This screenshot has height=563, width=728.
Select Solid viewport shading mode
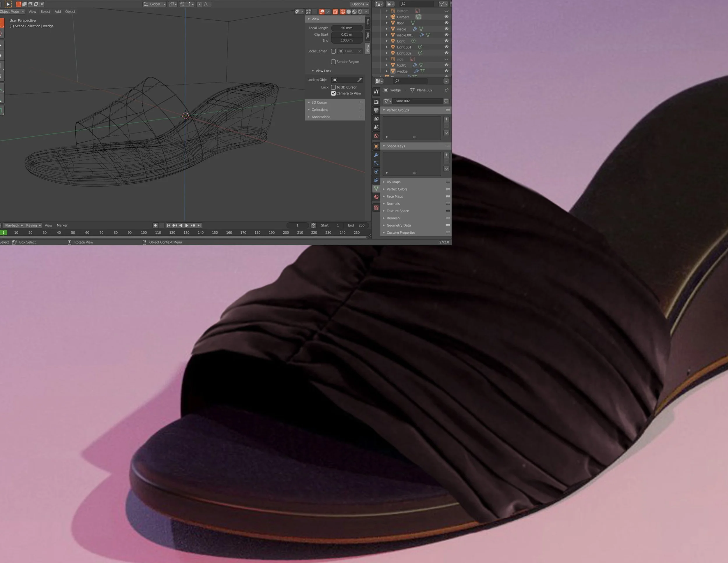click(x=349, y=12)
